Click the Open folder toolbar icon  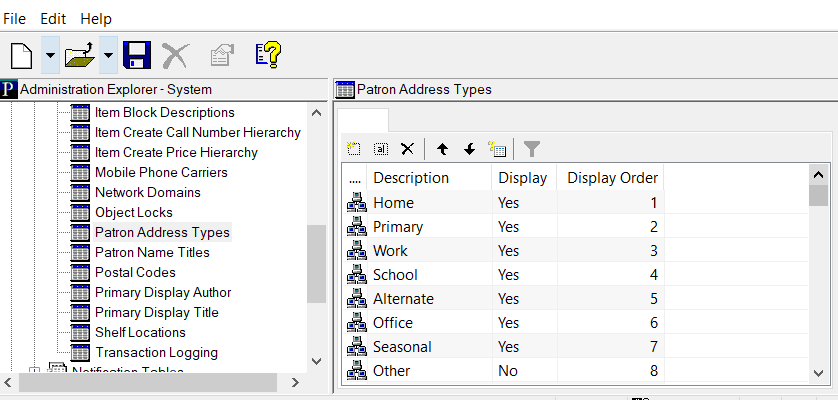(x=79, y=55)
